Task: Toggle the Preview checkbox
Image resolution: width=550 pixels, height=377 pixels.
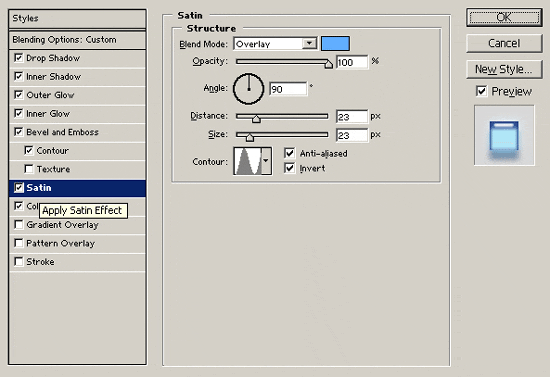Action: click(481, 91)
